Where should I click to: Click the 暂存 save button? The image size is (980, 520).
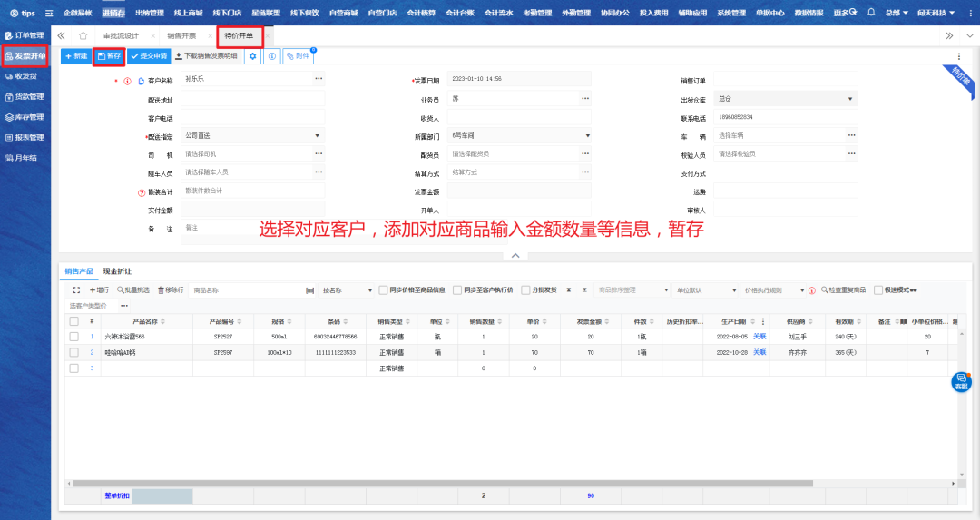(x=108, y=56)
